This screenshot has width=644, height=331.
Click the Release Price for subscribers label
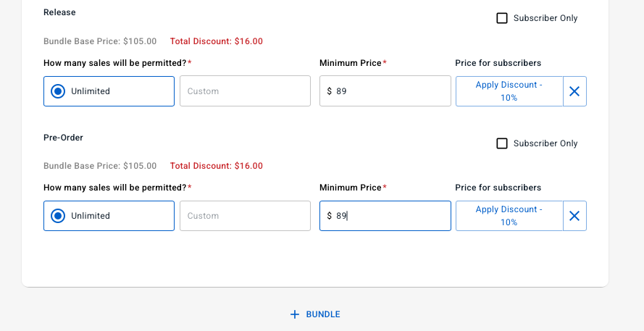498,63
